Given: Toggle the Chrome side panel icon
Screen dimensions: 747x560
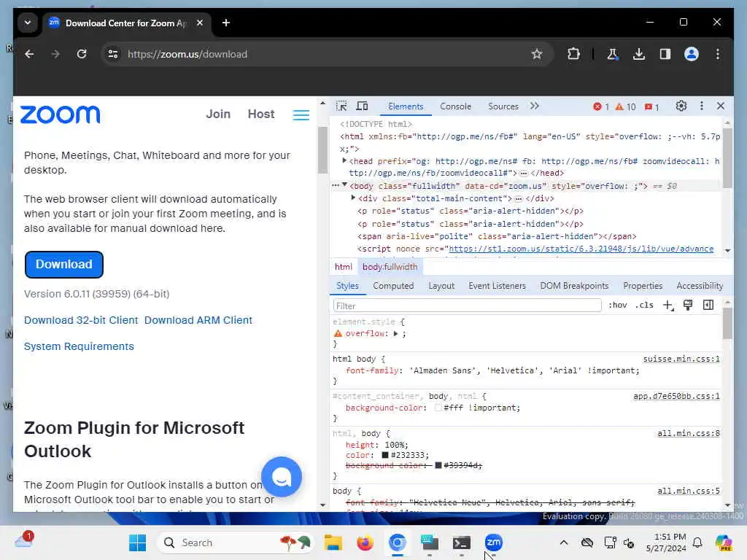Looking at the screenshot, I should (665, 54).
